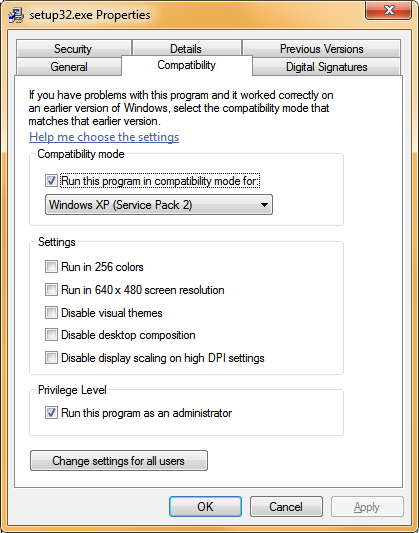Open the Digital Signatures tab
The width and height of the screenshot is (419, 533).
[327, 67]
